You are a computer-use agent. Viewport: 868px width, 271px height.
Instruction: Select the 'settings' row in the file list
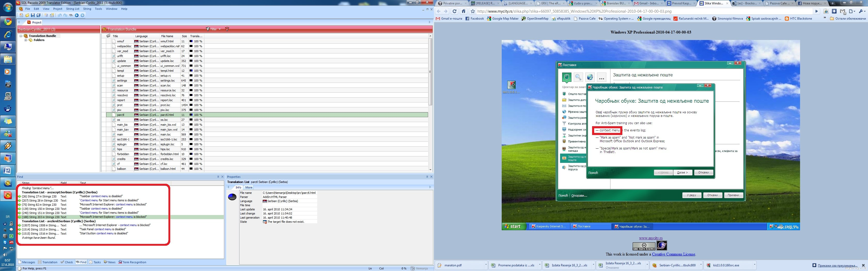[x=267, y=81]
